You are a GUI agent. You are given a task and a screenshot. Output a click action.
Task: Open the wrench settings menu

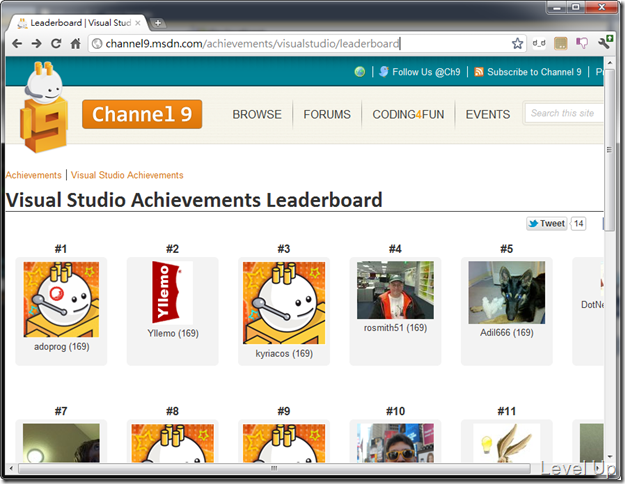605,42
